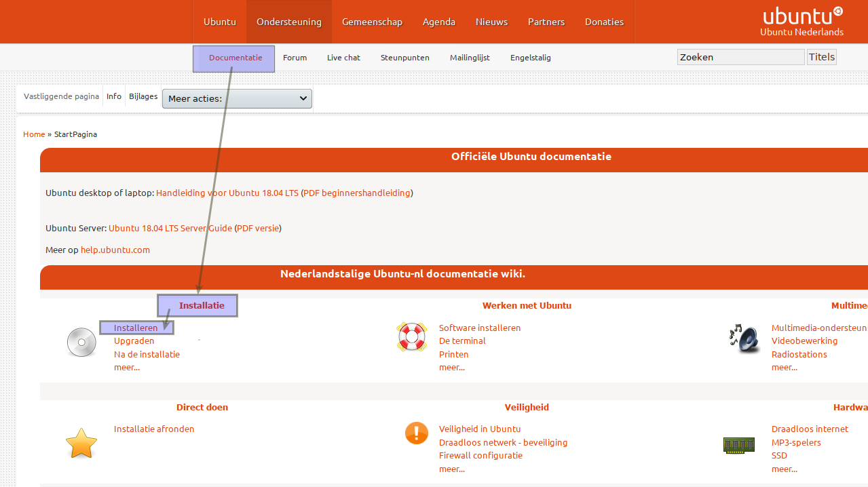
Task: Click the Titels search button
Action: click(x=821, y=57)
